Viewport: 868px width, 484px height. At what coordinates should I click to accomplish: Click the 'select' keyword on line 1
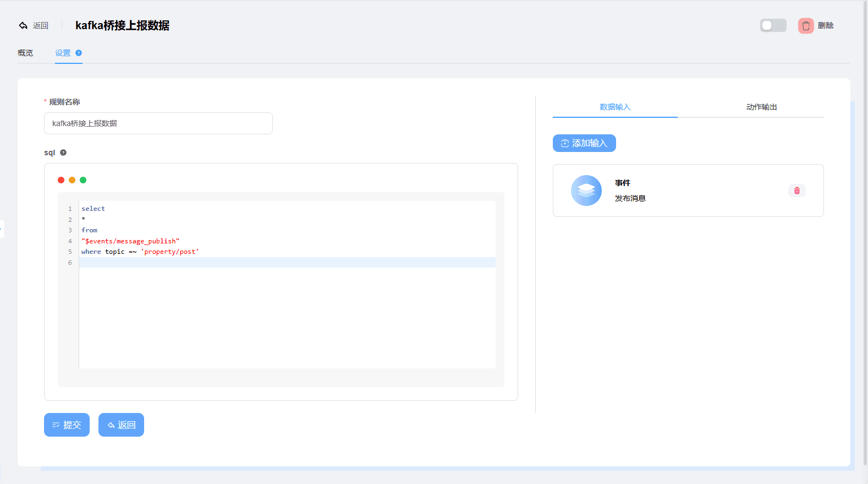(93, 209)
